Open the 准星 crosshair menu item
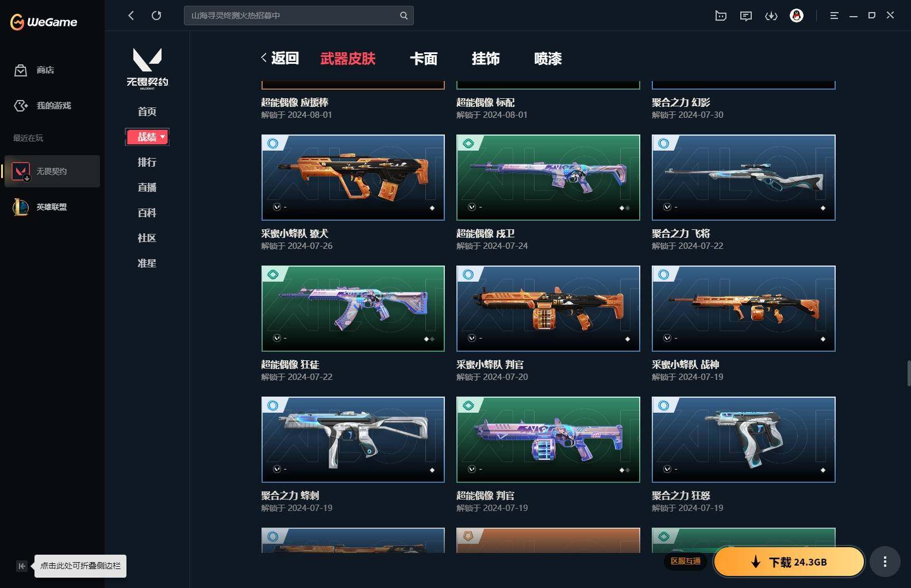This screenshot has height=588, width=911. [x=147, y=263]
